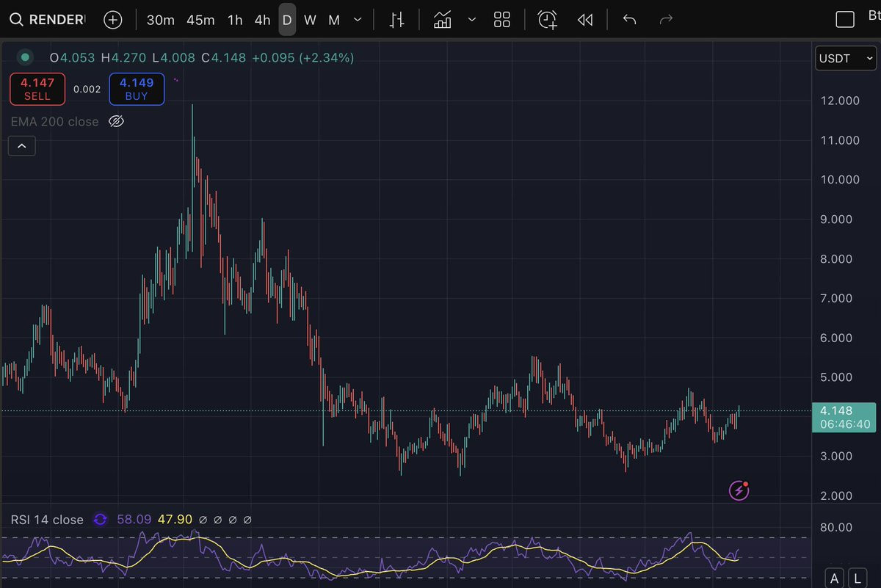Open the candlestick chart type selector
This screenshot has height=588, width=881.
397,20
